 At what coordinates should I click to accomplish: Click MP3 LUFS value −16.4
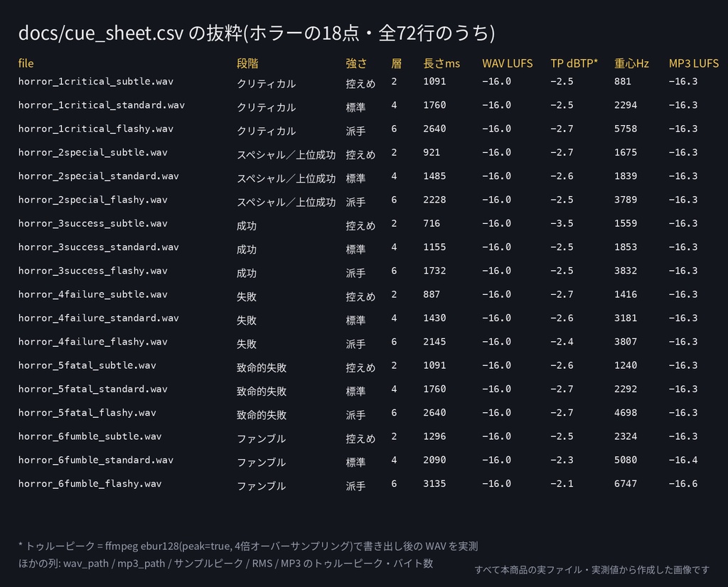click(683, 460)
